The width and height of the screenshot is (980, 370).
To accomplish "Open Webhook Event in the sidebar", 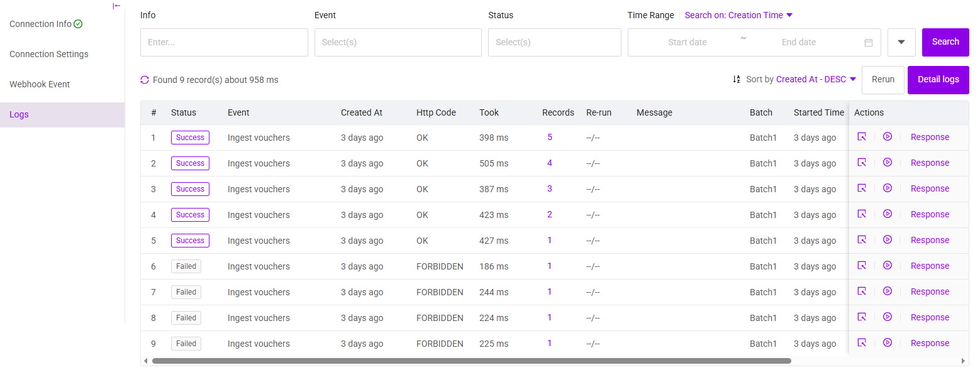I will [x=40, y=84].
